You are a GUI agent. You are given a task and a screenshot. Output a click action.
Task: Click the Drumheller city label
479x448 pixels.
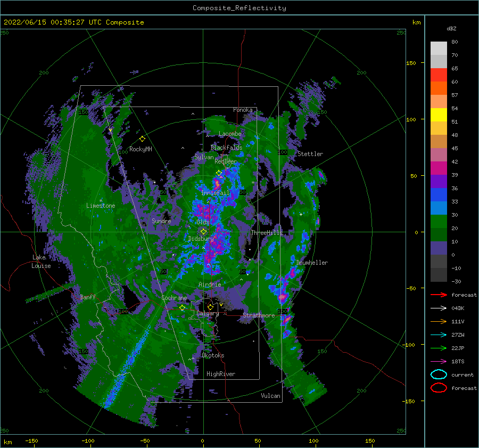(x=312, y=263)
